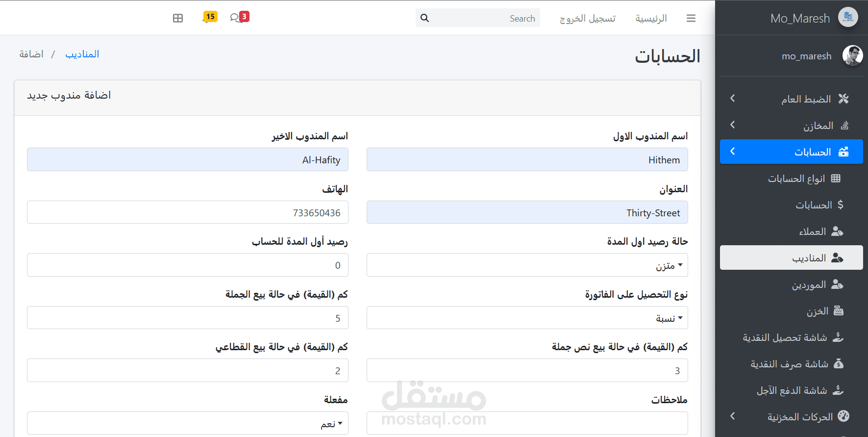
Task: Click the phone field containing 733650436
Action: [188, 212]
